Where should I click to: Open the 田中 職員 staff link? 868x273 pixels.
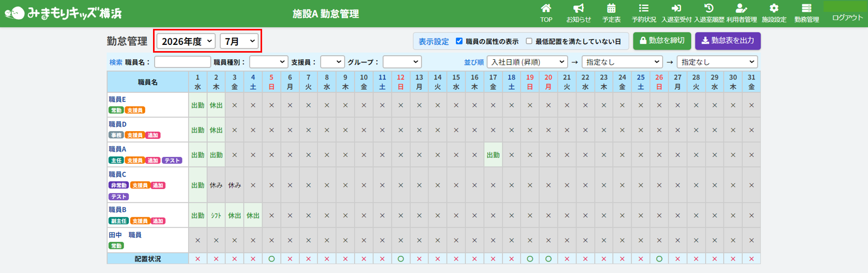pos(125,235)
